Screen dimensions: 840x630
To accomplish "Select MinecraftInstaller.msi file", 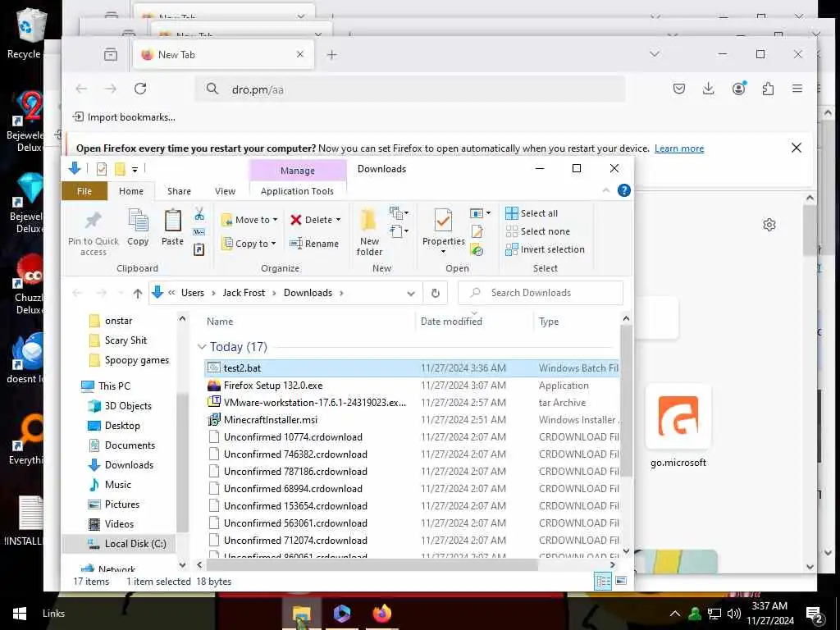I will 271,419.
